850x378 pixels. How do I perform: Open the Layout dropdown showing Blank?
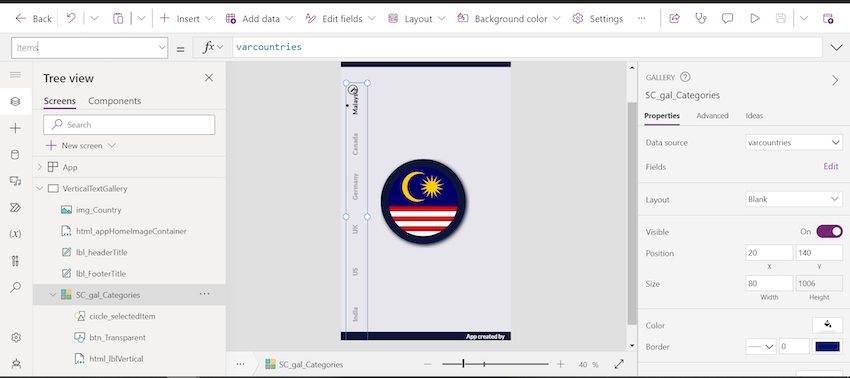tap(794, 199)
